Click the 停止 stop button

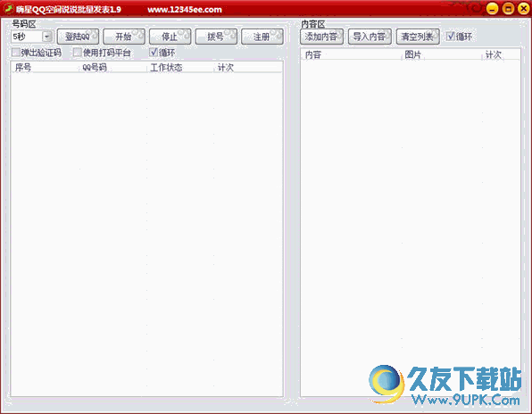[170, 37]
